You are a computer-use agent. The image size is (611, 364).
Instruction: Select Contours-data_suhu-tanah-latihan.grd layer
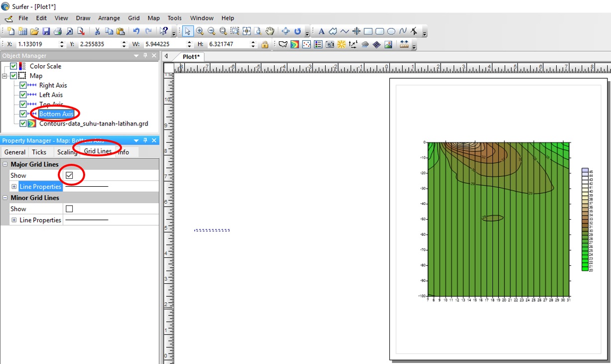click(x=94, y=123)
